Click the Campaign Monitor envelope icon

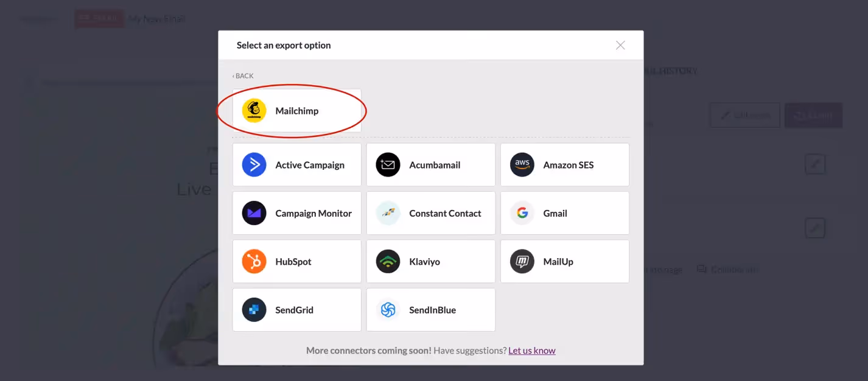254,213
